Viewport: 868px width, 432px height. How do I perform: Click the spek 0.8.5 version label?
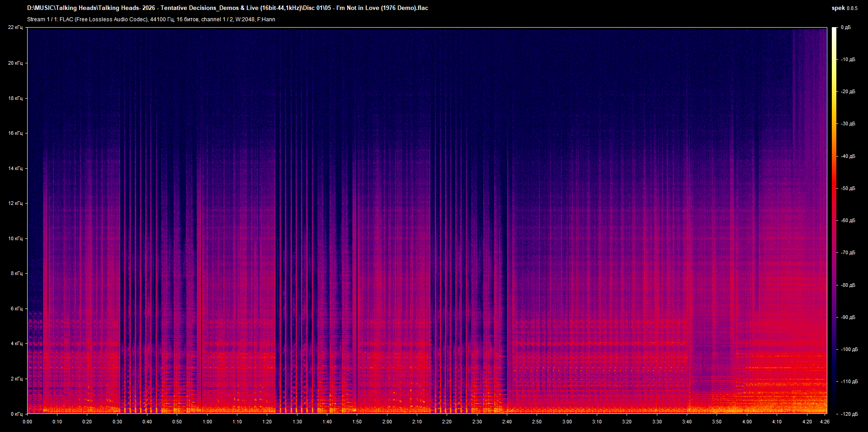845,8
